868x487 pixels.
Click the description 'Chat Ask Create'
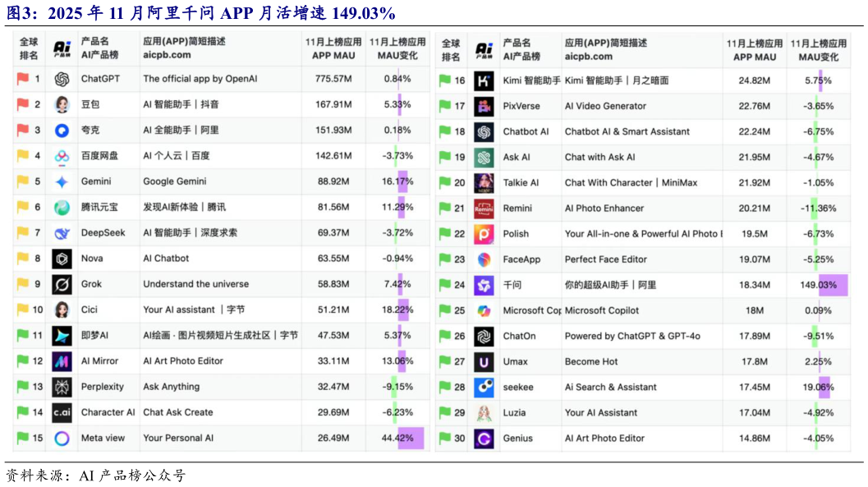178,412
